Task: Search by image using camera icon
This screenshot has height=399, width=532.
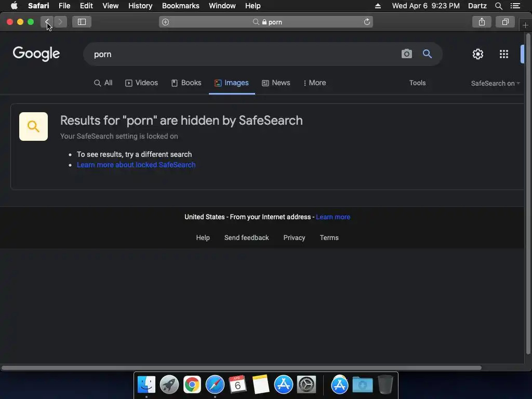Action: (406, 54)
